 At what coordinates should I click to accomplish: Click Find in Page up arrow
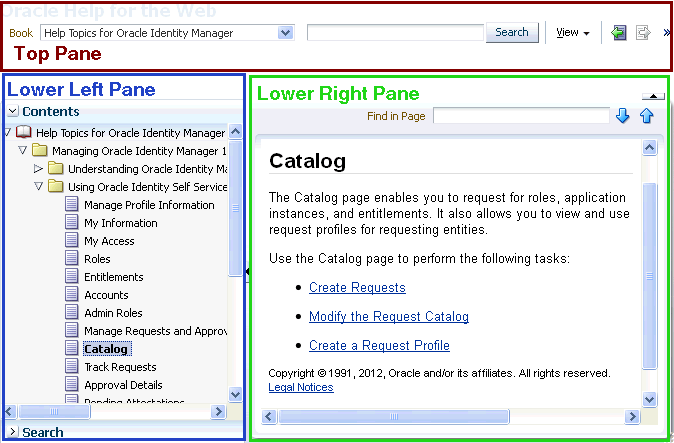point(646,116)
